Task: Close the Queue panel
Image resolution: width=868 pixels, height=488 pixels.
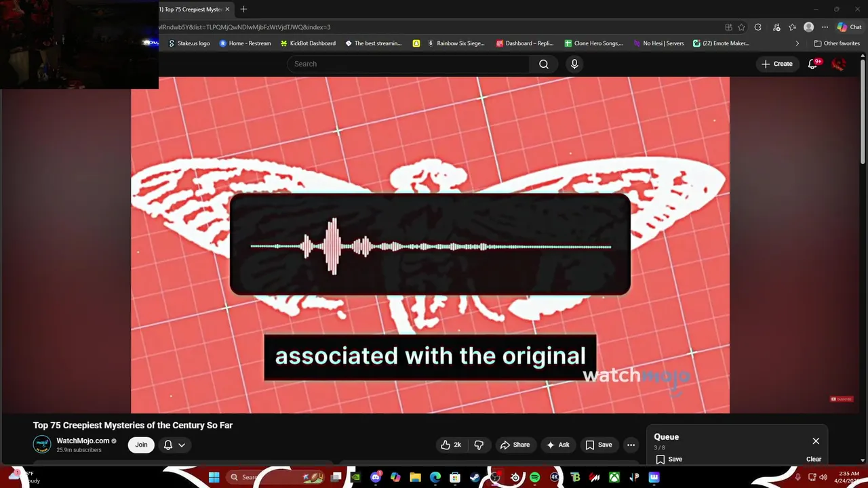Action: pos(816,441)
